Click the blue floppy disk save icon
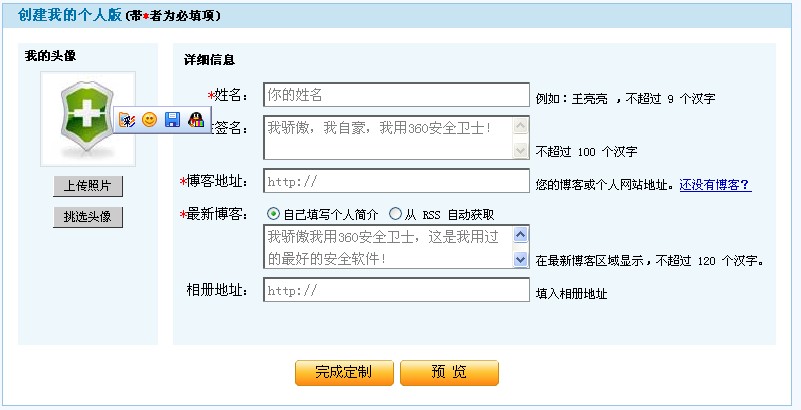This screenshot has height=410, width=801. click(172, 120)
